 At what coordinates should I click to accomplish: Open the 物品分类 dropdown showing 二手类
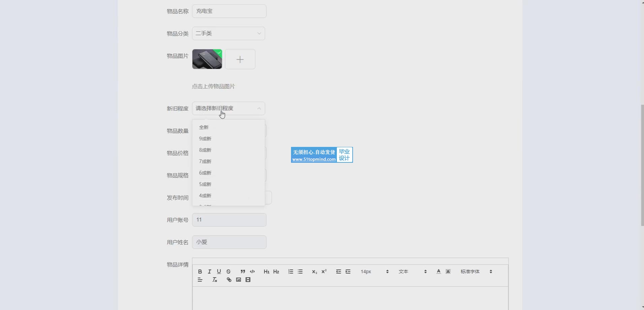click(228, 33)
